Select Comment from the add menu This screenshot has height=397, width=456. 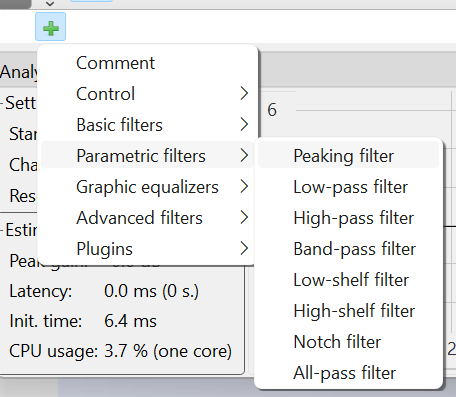[147, 63]
